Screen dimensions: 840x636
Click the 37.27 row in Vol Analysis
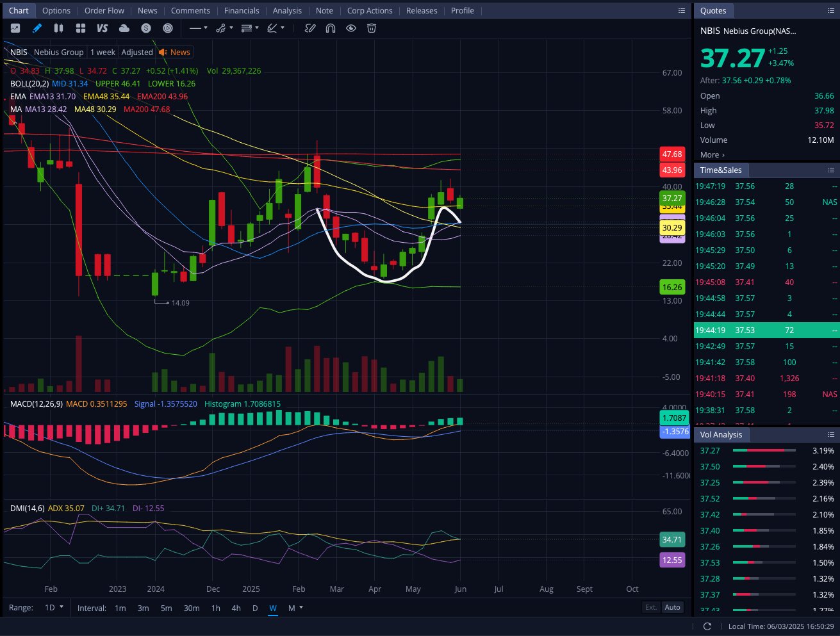tap(766, 451)
